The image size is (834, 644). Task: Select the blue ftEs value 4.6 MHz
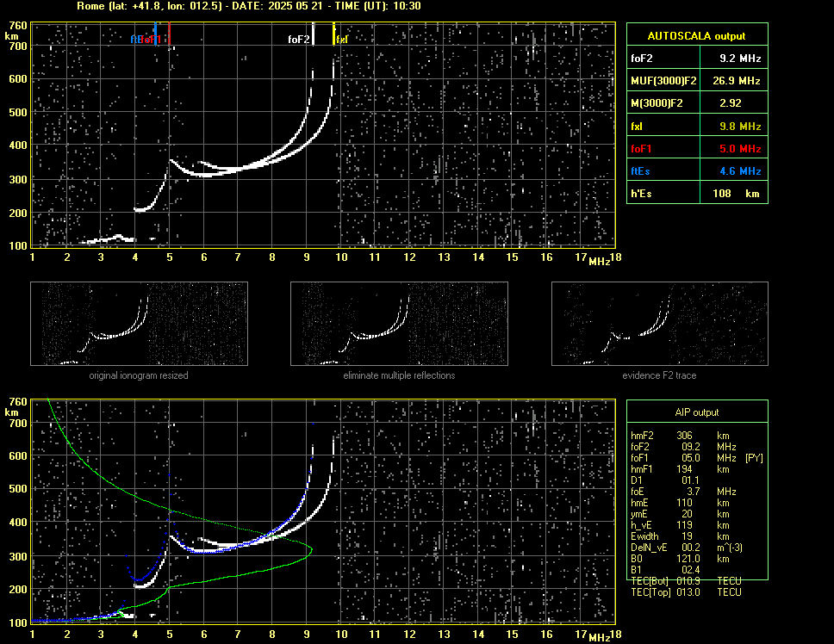click(x=734, y=171)
